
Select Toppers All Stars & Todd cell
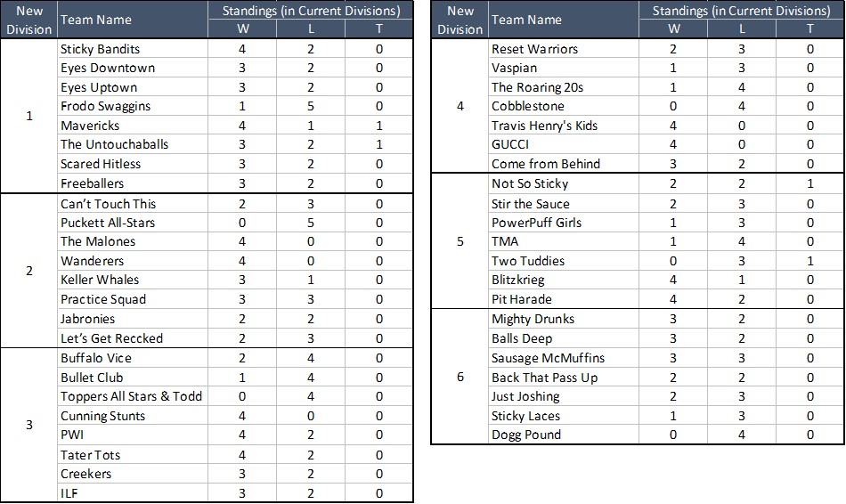pos(131,396)
